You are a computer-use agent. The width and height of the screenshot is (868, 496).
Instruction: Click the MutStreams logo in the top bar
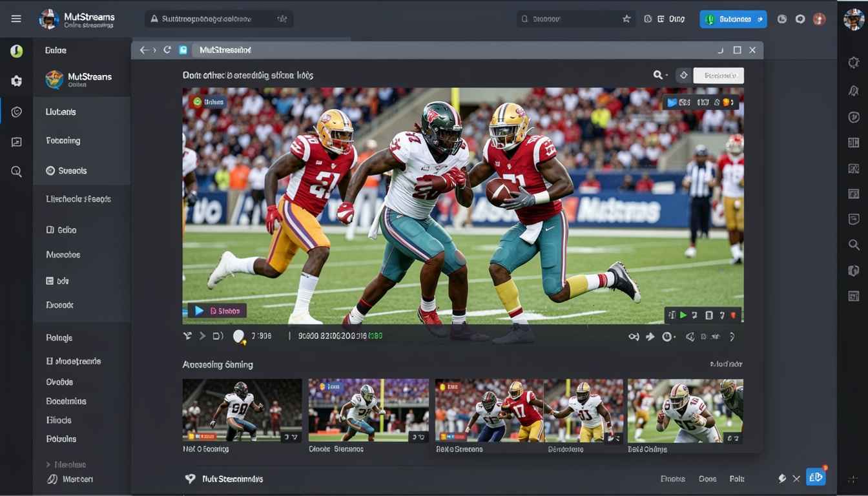pos(48,19)
